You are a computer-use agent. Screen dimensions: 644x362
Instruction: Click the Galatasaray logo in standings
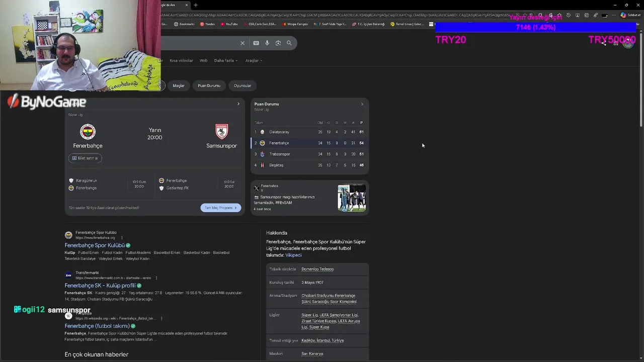click(262, 132)
